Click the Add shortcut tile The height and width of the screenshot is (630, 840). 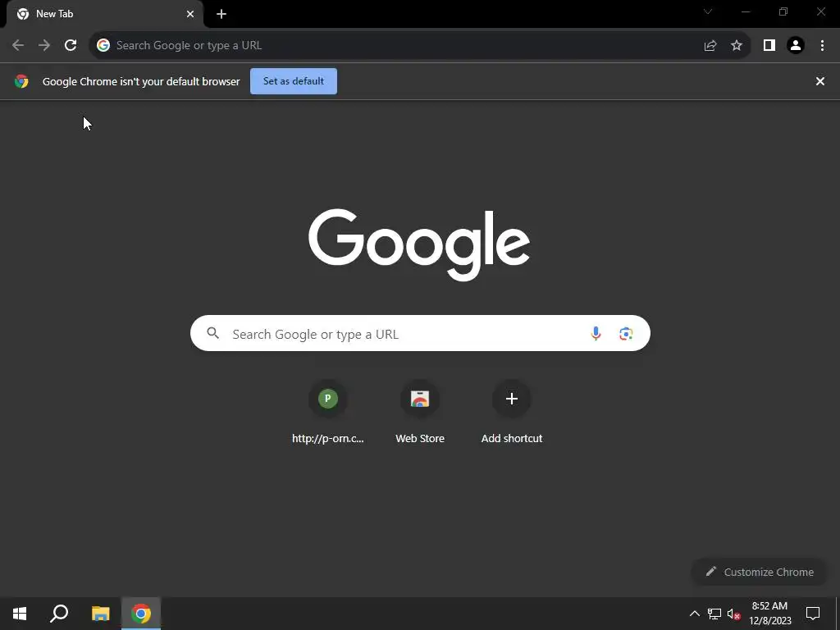(x=512, y=413)
